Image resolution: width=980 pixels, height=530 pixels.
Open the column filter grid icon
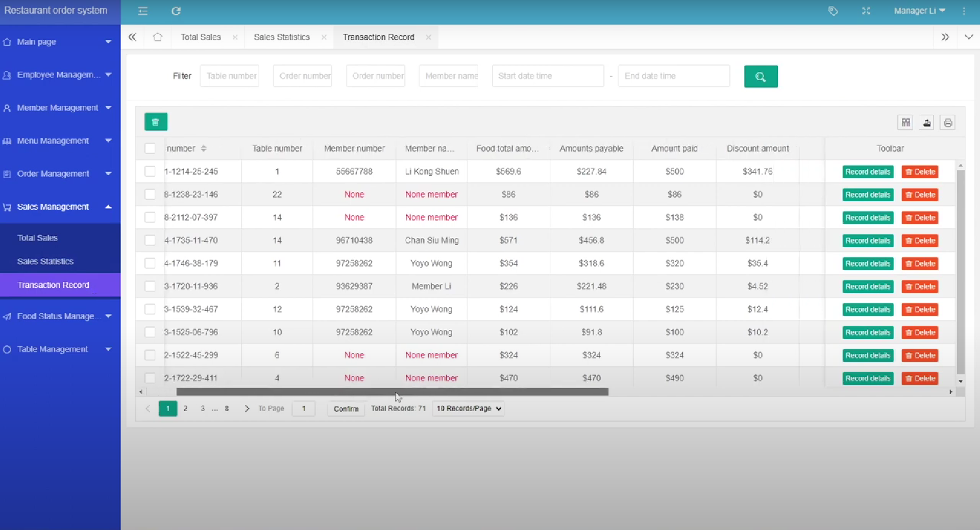coord(905,123)
